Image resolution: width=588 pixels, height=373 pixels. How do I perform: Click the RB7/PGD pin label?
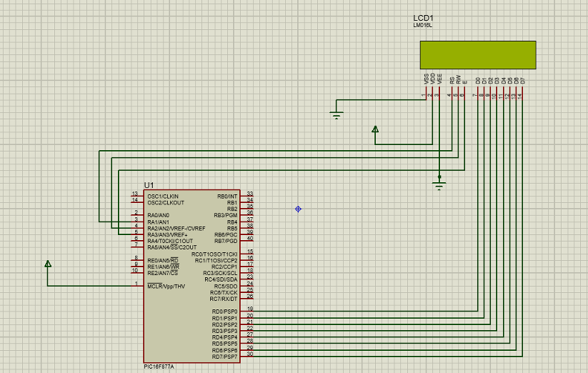(226, 241)
